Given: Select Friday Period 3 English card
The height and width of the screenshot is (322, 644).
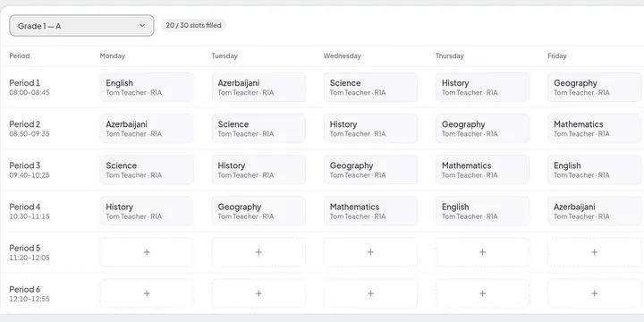Looking at the screenshot, I should tap(594, 170).
